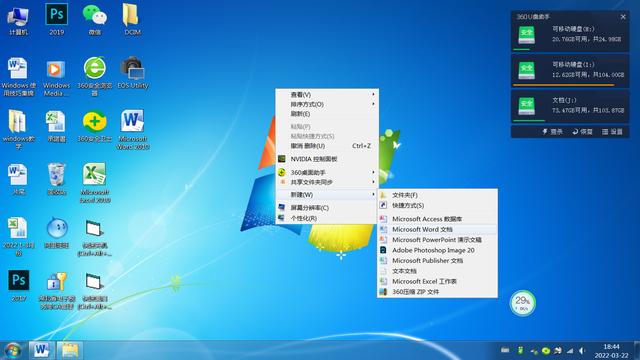The image size is (640, 360).
Task: Click the 18:44 clock in the tray
Action: coord(611,347)
